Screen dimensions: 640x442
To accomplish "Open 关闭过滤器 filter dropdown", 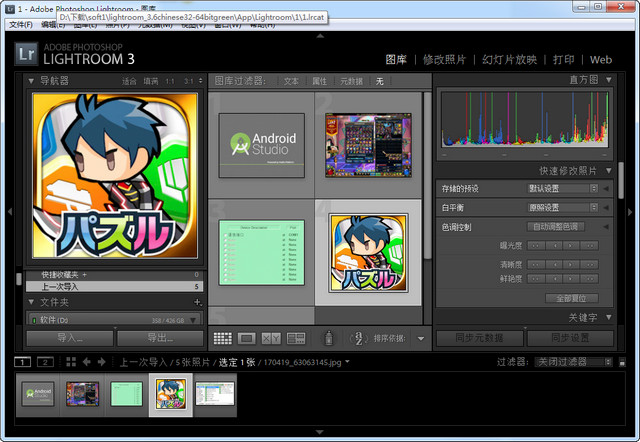I will pyautogui.click(x=573, y=362).
